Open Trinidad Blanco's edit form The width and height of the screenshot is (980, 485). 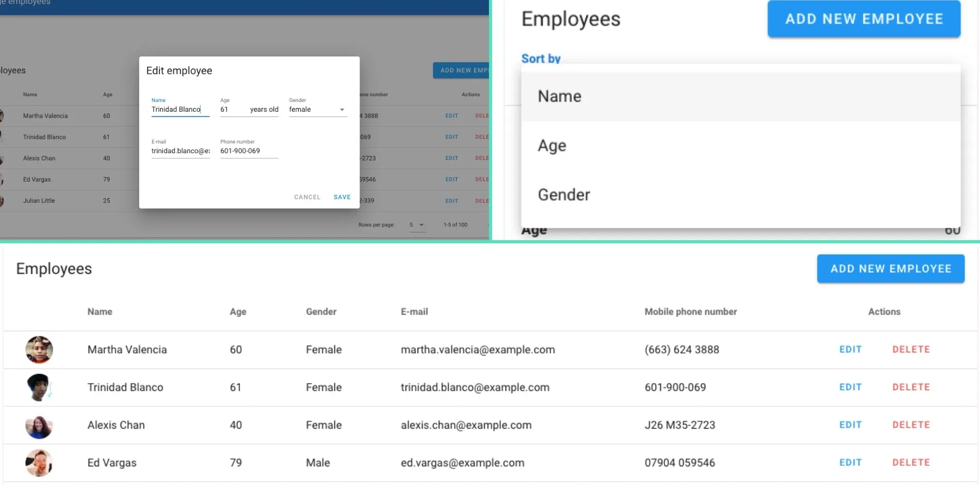pyautogui.click(x=850, y=387)
